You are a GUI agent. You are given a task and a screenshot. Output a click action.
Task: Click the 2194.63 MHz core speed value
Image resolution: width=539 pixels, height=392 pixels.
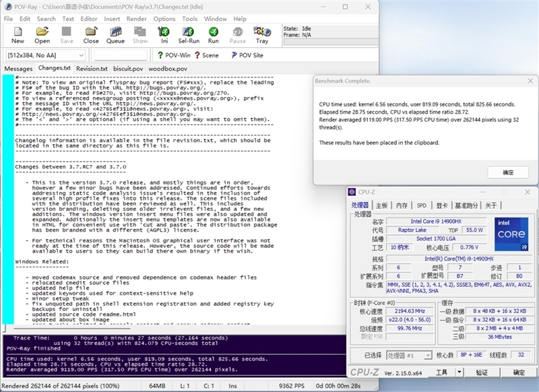pyautogui.click(x=410, y=311)
